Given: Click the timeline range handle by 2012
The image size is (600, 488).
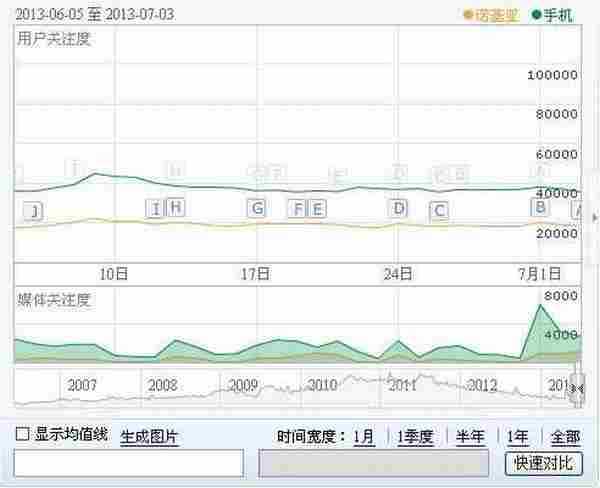Looking at the screenshot, I should coord(576,388).
